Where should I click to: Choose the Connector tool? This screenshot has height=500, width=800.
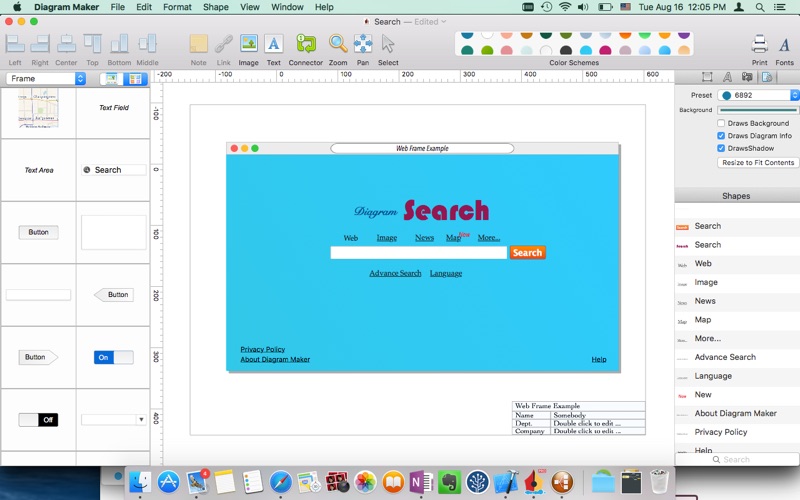pyautogui.click(x=306, y=44)
